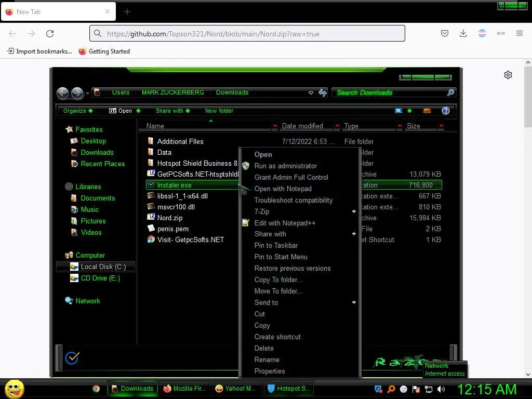Image resolution: width=532 pixels, height=399 pixels.
Task: Click the volume speaker tray icon
Action: [x=441, y=389]
